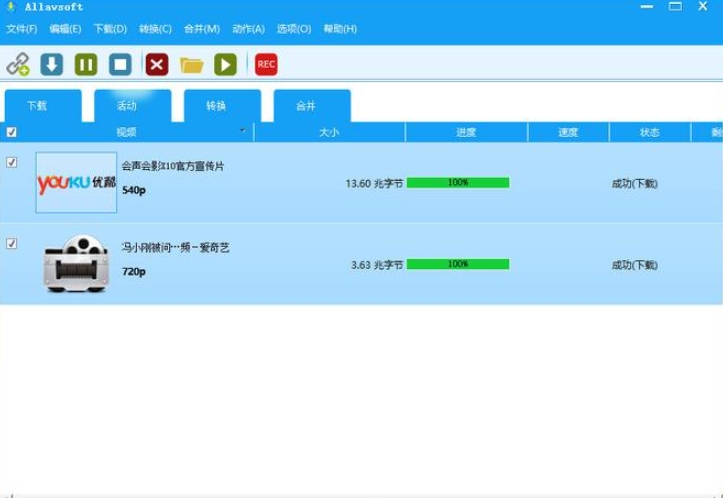The image size is (723, 498).
Task: Sort by the 大小 column header
Action: (x=329, y=132)
